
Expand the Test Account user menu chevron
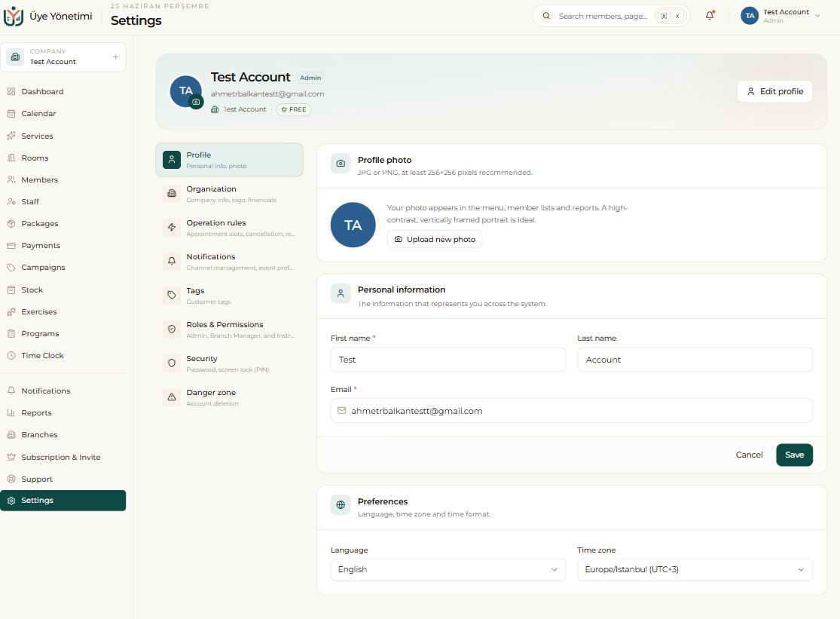click(817, 16)
